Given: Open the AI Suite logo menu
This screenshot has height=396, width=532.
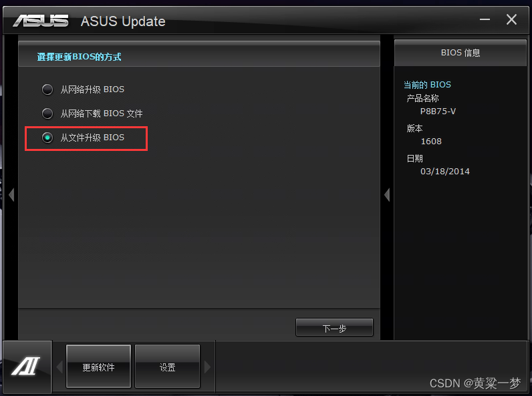Looking at the screenshot, I should point(26,367).
